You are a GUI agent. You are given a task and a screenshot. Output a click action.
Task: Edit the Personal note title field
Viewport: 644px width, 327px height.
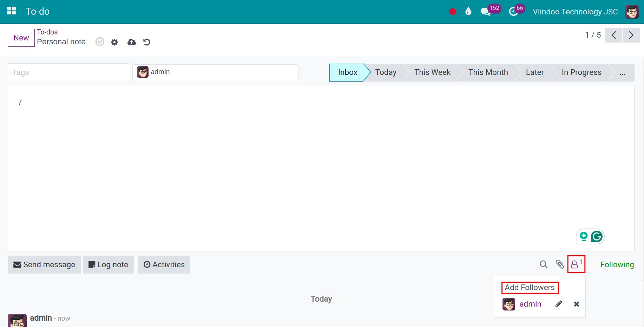[62, 42]
